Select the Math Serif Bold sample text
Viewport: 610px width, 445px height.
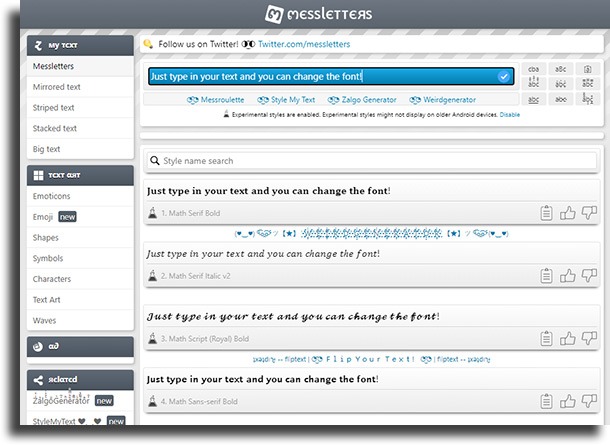point(269,191)
